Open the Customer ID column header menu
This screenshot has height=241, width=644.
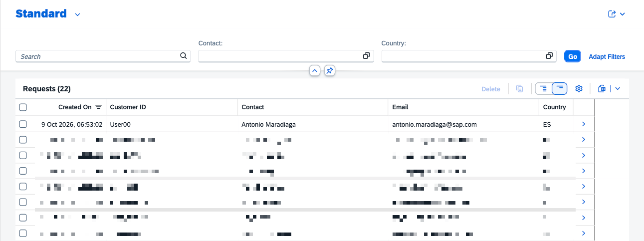click(172, 107)
